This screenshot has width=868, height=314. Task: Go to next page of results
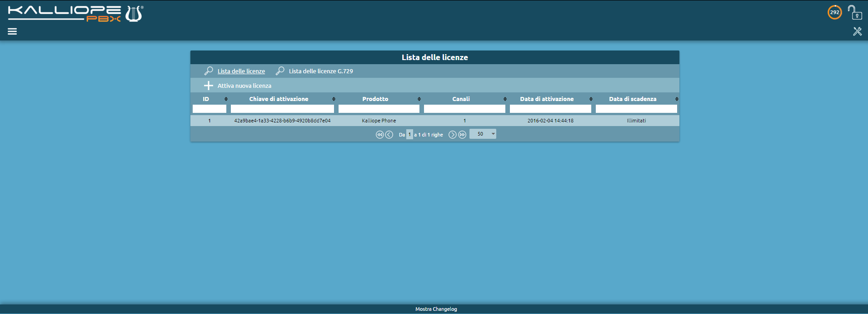click(x=452, y=135)
